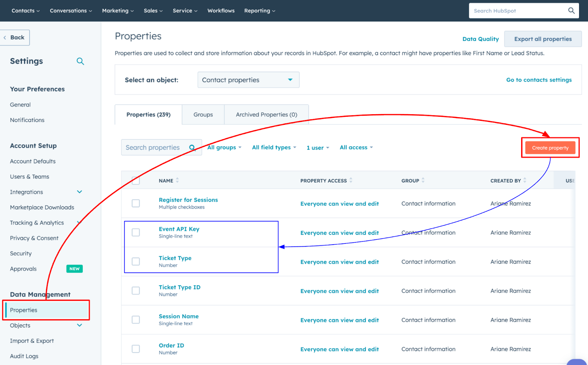Click the Create property button
Screen dimensions: 588x365
[x=550, y=148]
